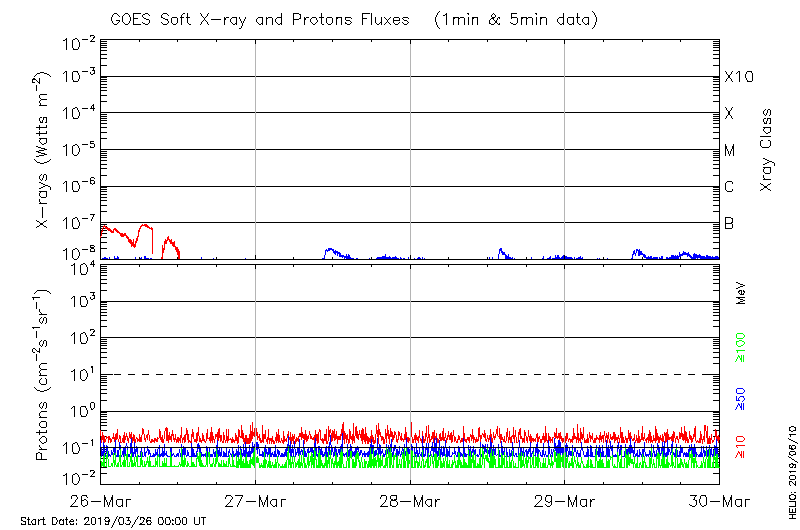Viewport: 800px width, 530px height.
Task: Click the C X-ray class label
Action: tap(730, 187)
